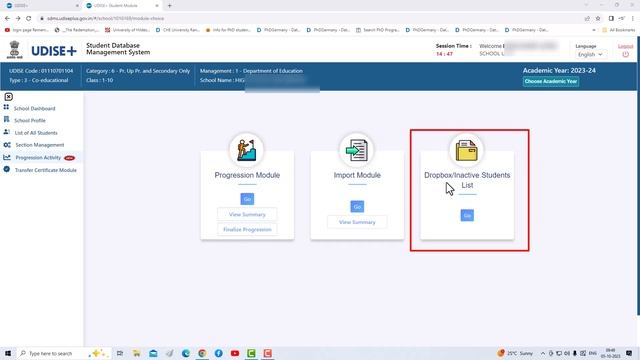Click the Logout link
Viewport: 640px width, 360px height.
625,46
